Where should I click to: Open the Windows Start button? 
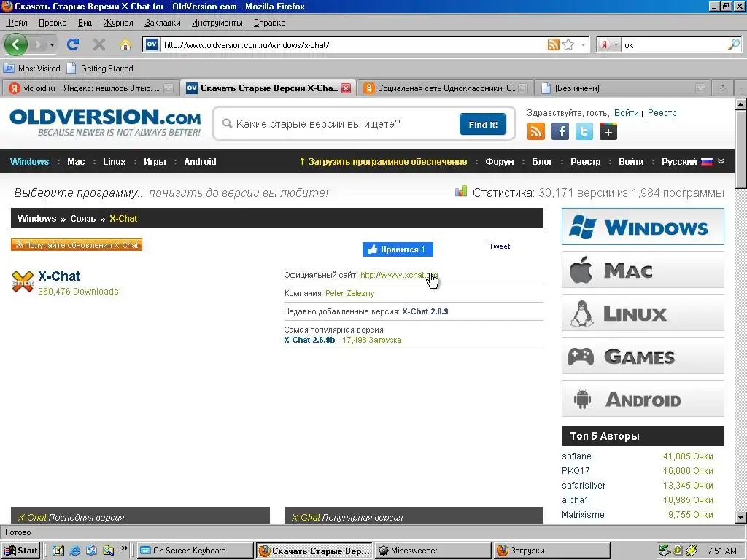20,551
